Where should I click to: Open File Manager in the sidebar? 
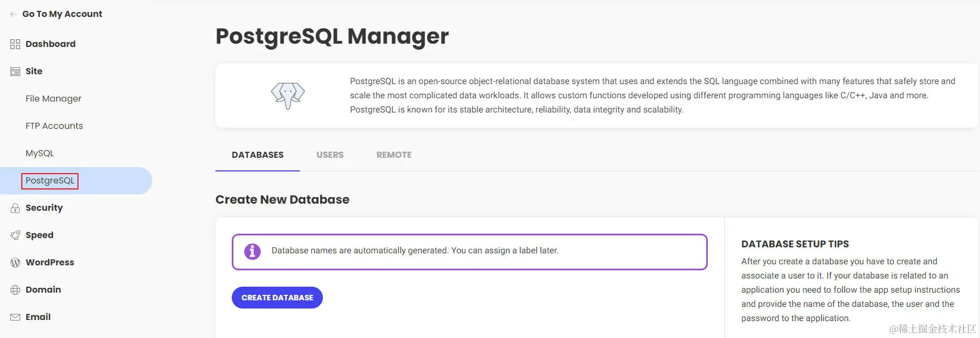coord(53,99)
